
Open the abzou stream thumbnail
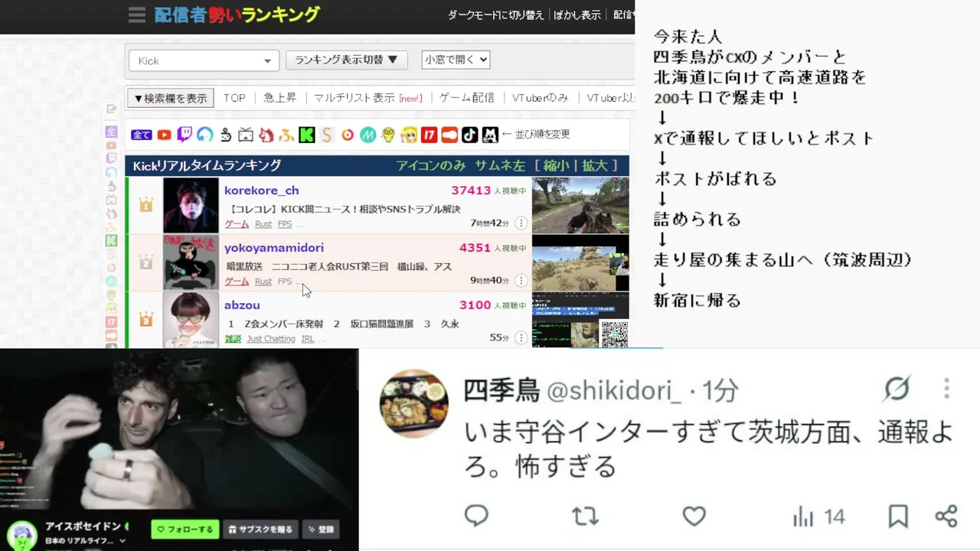(x=580, y=320)
